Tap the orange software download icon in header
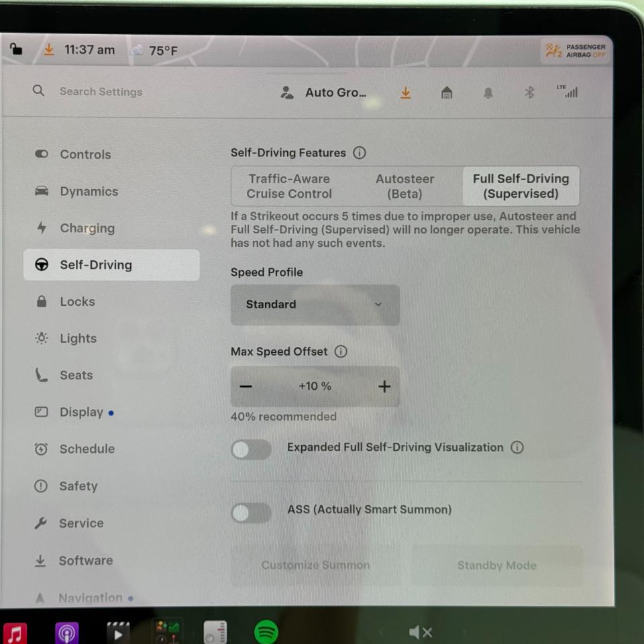 [405, 93]
